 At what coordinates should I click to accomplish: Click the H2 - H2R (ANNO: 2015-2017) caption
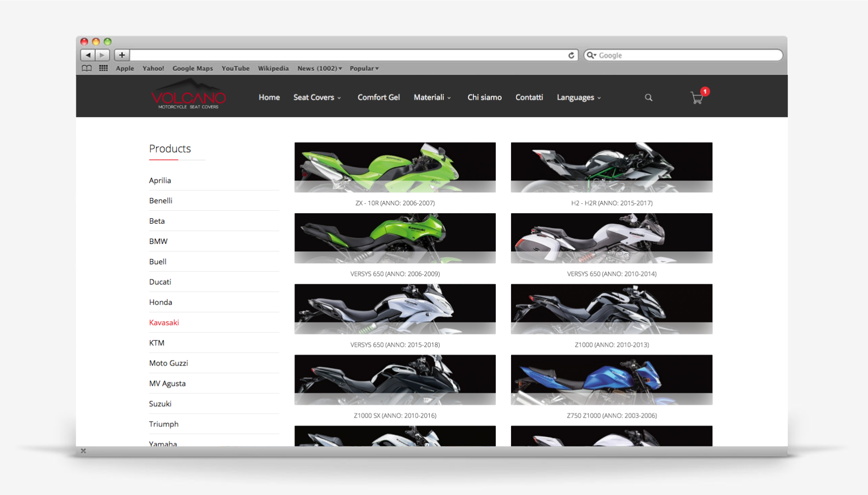(612, 203)
